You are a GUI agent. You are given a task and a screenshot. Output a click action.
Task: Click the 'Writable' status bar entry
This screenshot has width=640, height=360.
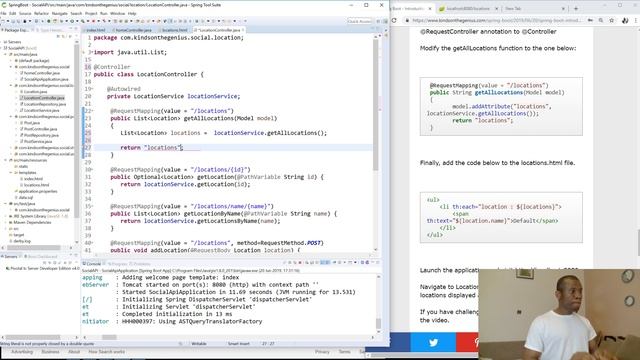199,344
